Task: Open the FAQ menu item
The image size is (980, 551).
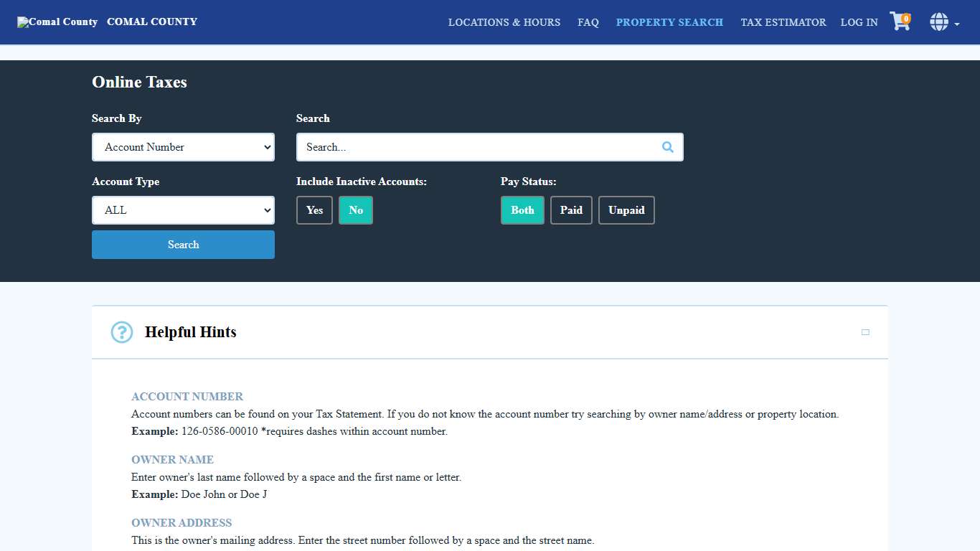Action: (588, 22)
